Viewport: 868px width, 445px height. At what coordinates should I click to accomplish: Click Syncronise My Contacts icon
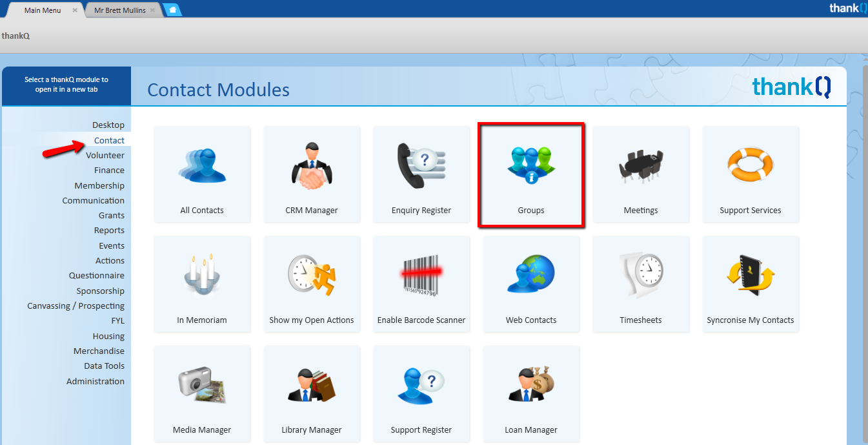click(750, 275)
